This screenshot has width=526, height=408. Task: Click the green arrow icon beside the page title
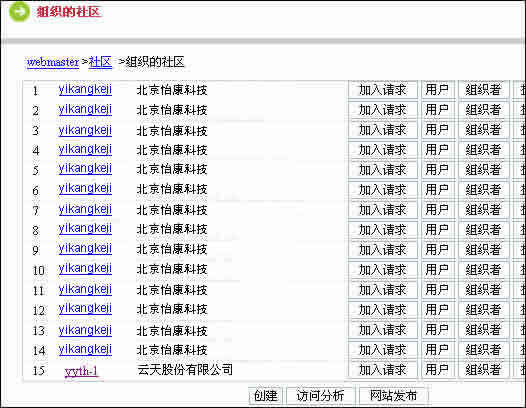point(19,12)
